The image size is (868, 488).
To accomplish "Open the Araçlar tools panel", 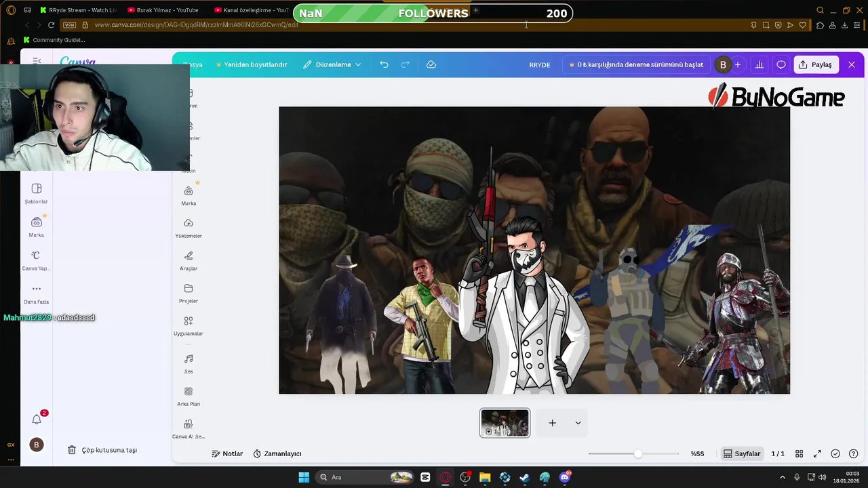I will point(189,261).
